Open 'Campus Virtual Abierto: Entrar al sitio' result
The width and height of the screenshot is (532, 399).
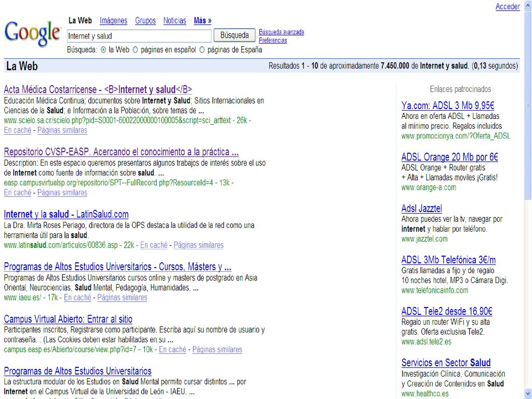click(x=68, y=320)
